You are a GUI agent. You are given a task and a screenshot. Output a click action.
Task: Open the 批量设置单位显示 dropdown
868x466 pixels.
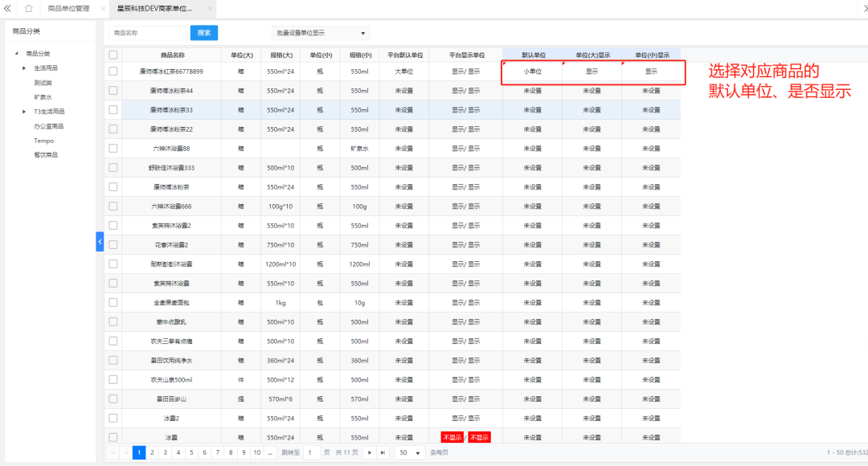[321, 33]
